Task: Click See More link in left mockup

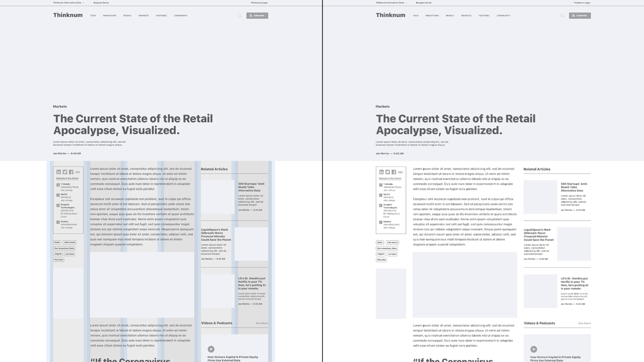Action: coord(262,323)
